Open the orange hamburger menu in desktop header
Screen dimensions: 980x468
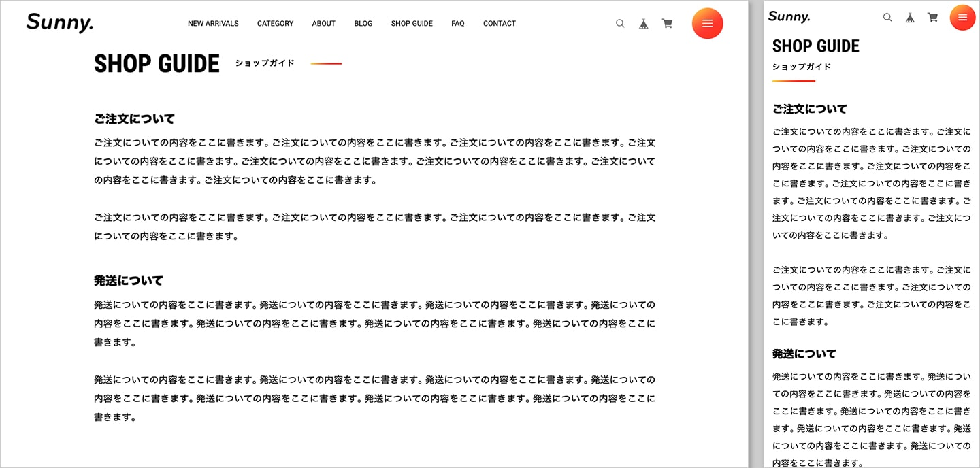click(x=708, y=23)
